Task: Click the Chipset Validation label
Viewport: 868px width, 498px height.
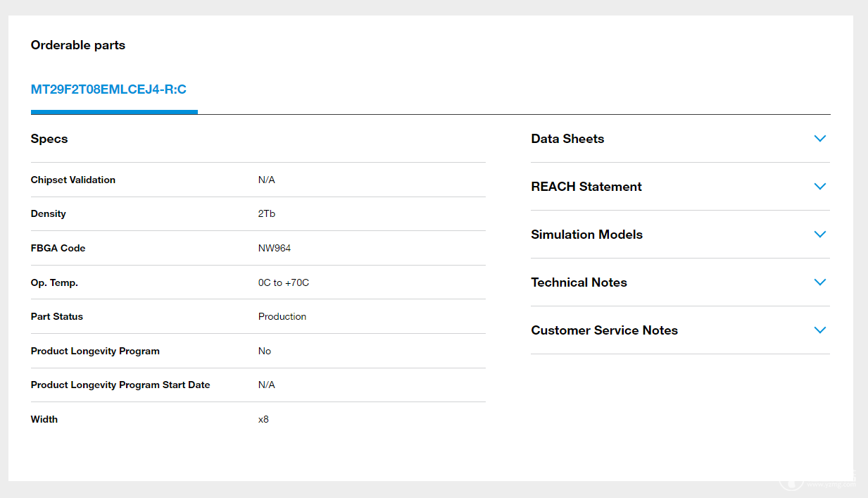Action: tap(73, 180)
